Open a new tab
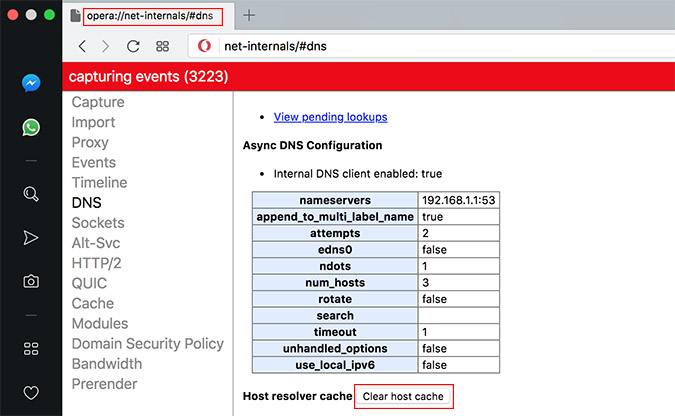 (250, 15)
